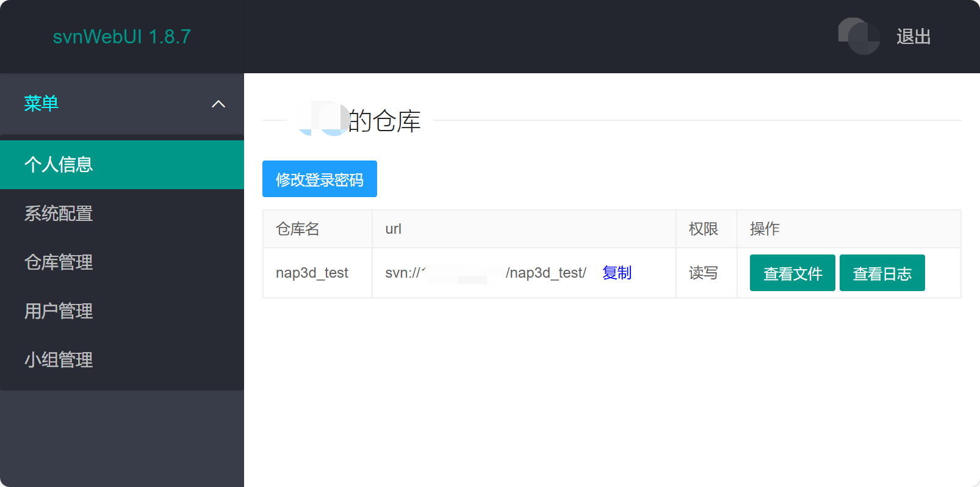Click the 仓库名 column header
The height and width of the screenshot is (487, 980).
(x=298, y=229)
